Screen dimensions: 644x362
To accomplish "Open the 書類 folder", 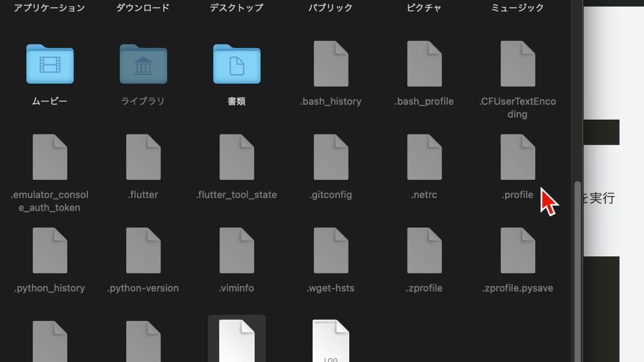I will tap(236, 64).
